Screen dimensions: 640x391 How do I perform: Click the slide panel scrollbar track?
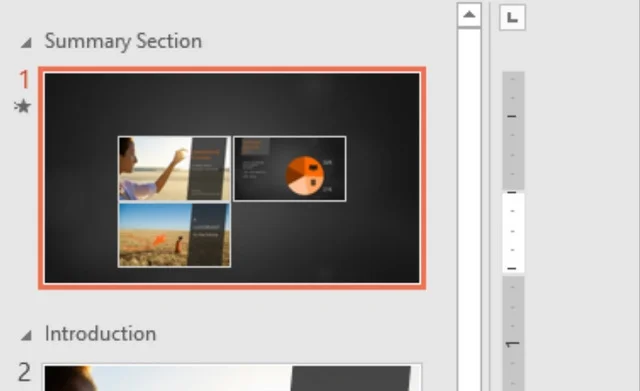pos(469,209)
